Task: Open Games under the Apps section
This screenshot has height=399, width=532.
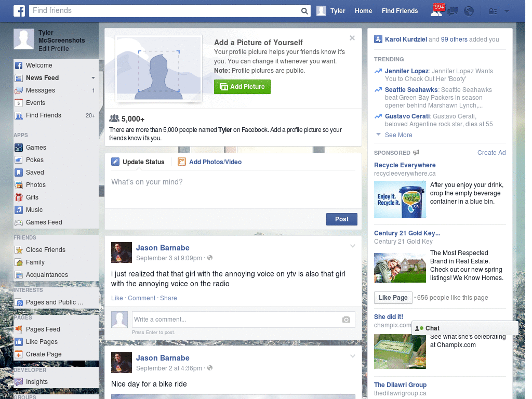Action: [36, 147]
